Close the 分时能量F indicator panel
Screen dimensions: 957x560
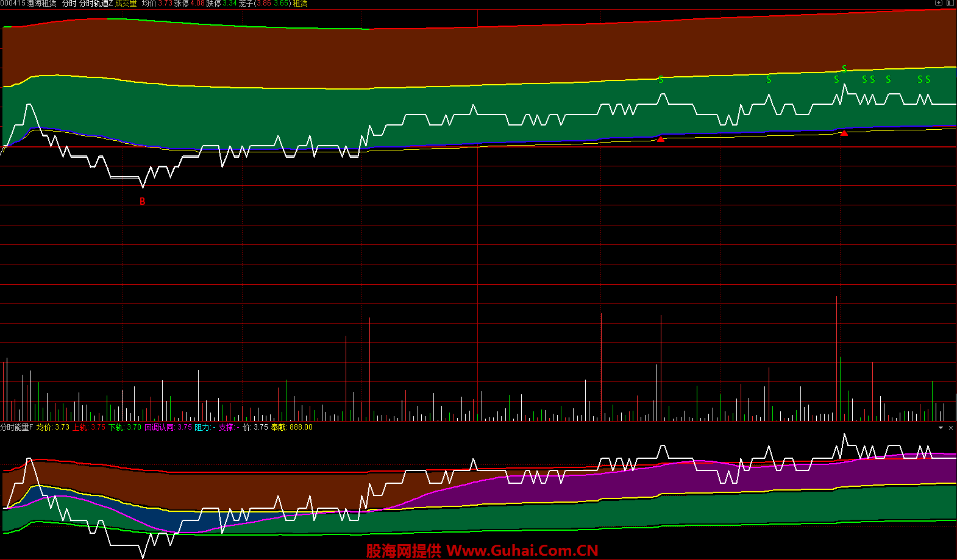click(951, 428)
